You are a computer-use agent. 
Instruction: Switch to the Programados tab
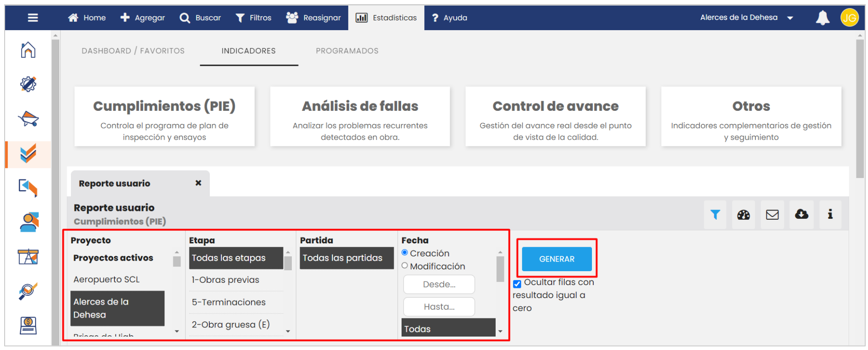point(347,51)
